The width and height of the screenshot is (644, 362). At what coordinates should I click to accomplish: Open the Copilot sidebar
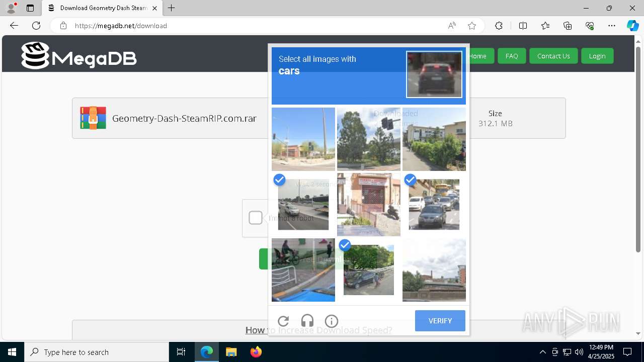coord(632,26)
